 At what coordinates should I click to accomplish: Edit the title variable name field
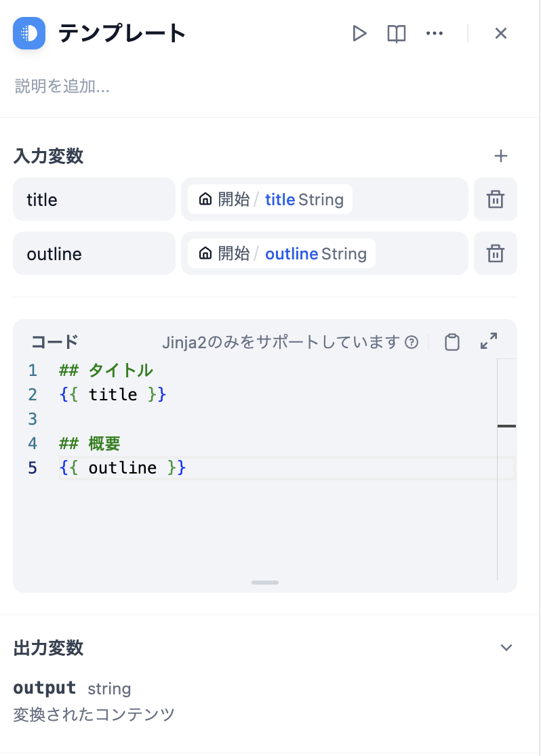(94, 199)
